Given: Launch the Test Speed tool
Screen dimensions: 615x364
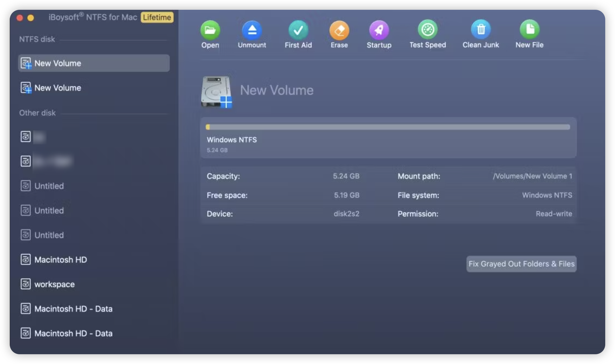Looking at the screenshot, I should (428, 30).
